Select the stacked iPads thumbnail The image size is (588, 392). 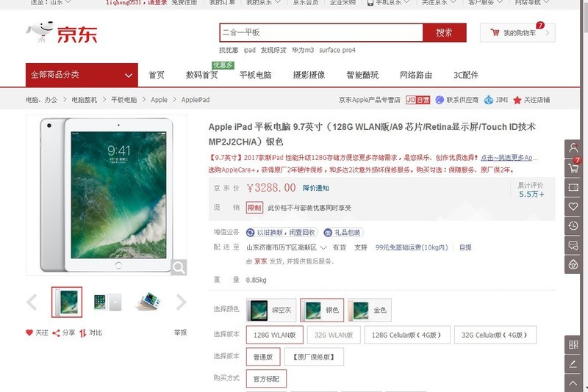[149, 302]
